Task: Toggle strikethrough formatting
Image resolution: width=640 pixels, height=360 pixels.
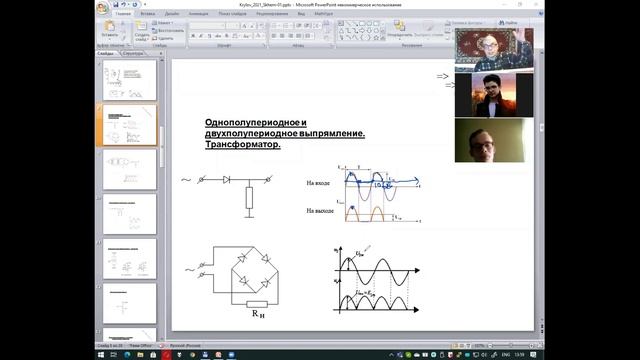Action: tap(218, 36)
